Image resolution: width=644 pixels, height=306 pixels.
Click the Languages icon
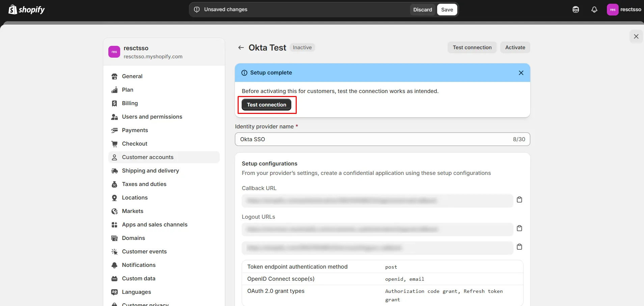pos(114,292)
